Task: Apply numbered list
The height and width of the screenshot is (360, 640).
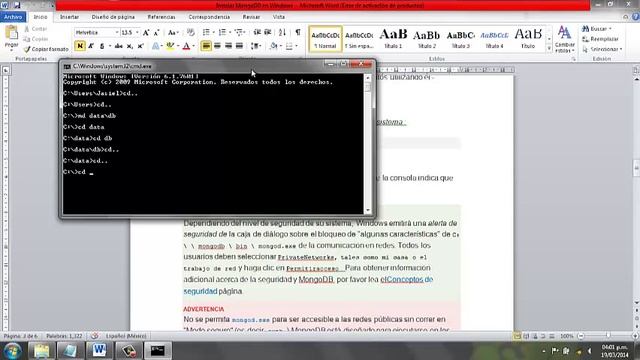Action: tap(222, 32)
